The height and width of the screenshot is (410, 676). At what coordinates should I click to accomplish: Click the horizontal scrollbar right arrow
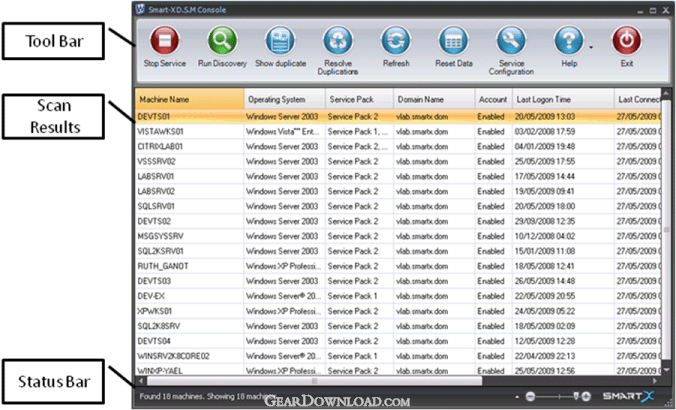pos(655,381)
